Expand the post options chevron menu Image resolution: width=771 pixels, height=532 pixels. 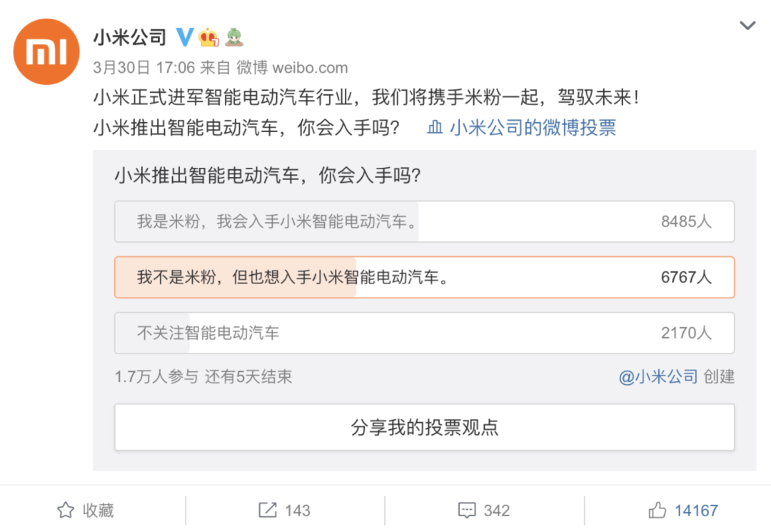pos(747,26)
